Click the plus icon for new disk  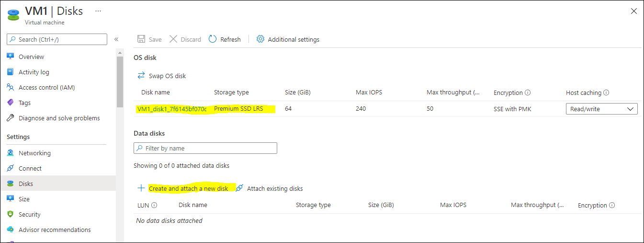141,188
